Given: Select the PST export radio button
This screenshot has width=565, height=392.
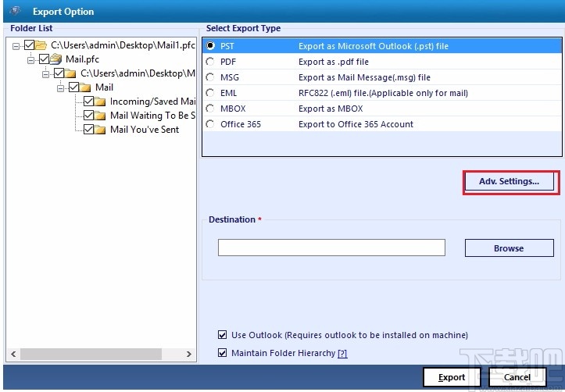Looking at the screenshot, I should pyautogui.click(x=210, y=46).
